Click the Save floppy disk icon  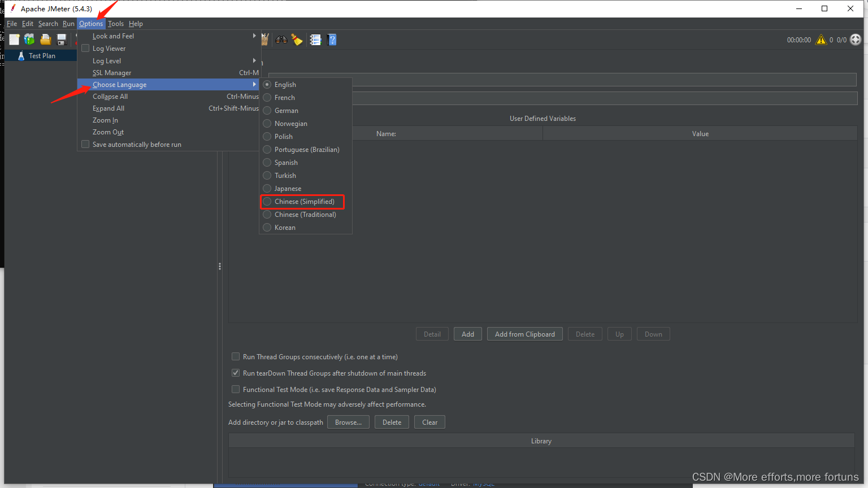[62, 39]
